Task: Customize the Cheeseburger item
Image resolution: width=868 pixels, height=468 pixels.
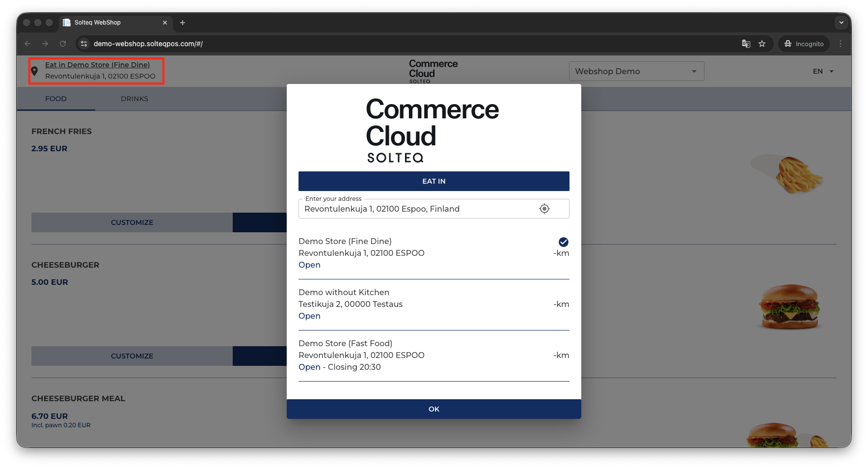Action: 132,356
